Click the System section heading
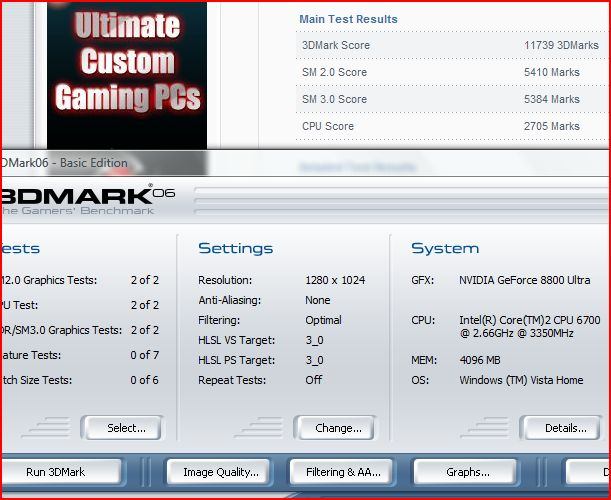611x500 pixels. (445, 248)
